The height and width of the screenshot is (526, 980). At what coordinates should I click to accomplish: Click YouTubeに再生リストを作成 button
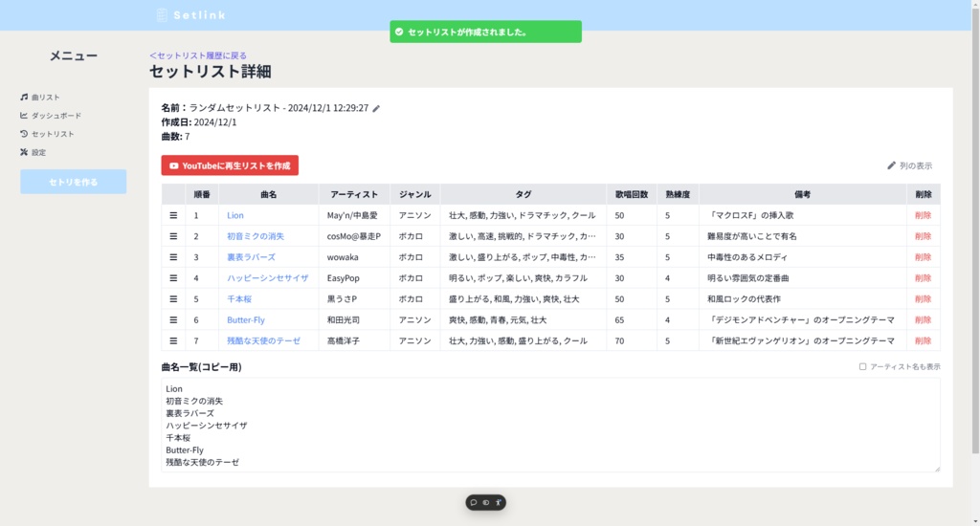230,165
